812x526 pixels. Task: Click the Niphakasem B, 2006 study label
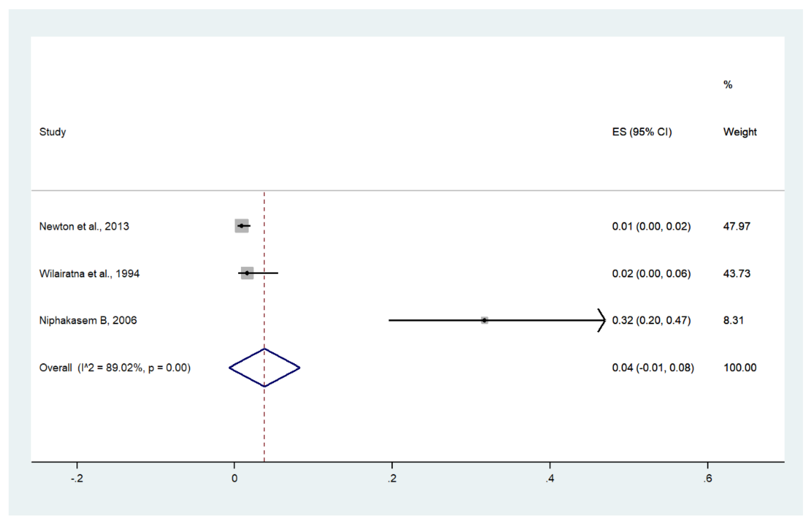point(88,320)
